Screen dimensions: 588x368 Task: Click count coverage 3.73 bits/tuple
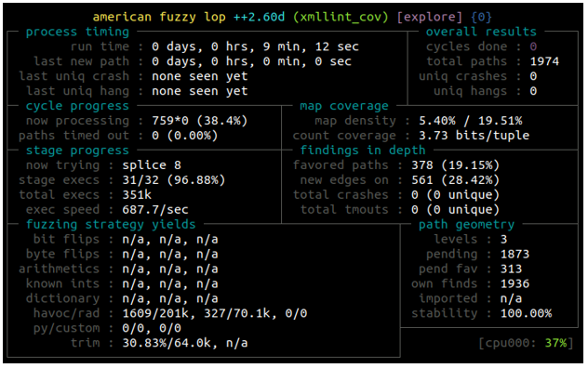[474, 136]
